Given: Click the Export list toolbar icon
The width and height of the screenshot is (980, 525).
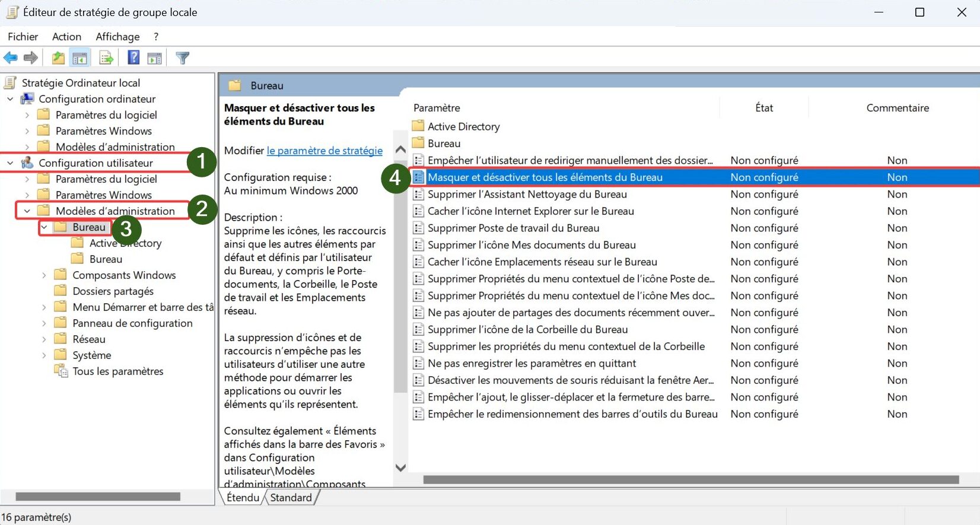Looking at the screenshot, I should click(106, 58).
